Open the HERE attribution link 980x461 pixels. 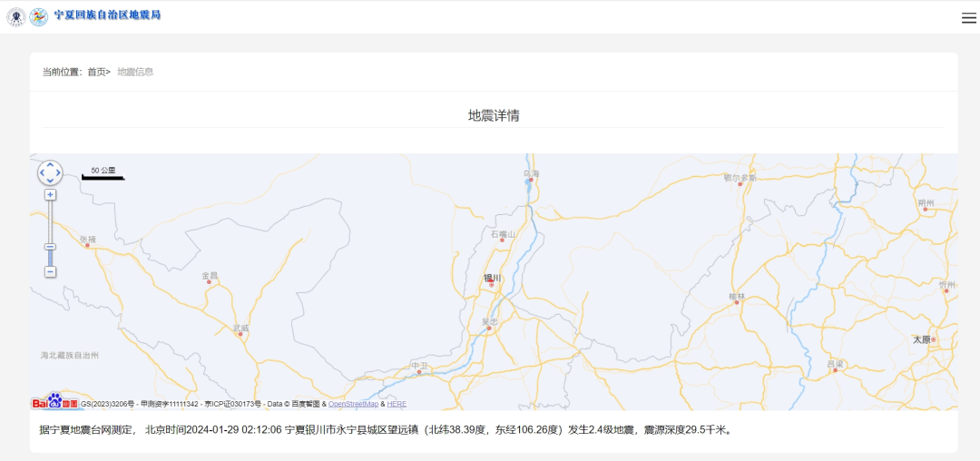(397, 404)
